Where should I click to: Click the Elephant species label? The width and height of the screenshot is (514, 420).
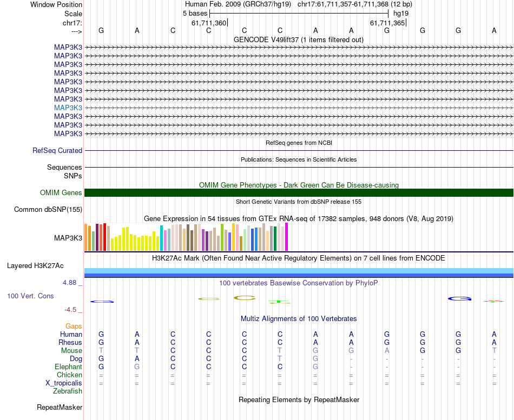pos(69,366)
